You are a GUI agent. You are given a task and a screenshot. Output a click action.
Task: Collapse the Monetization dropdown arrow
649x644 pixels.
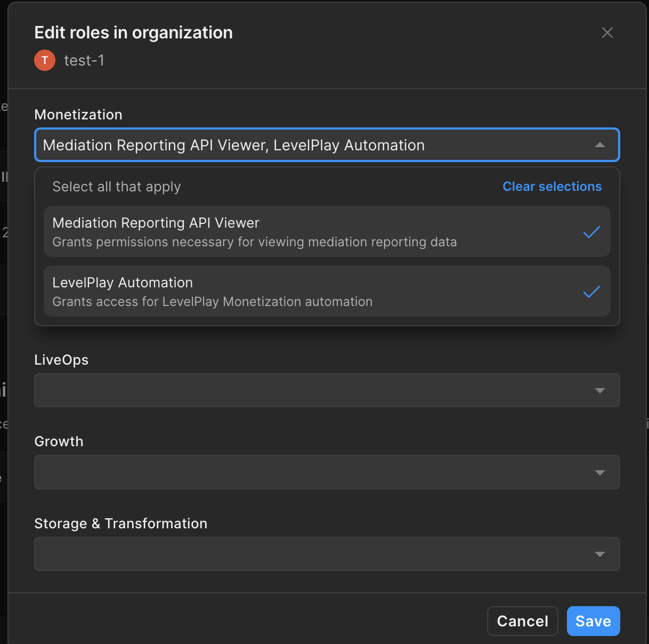coord(600,145)
